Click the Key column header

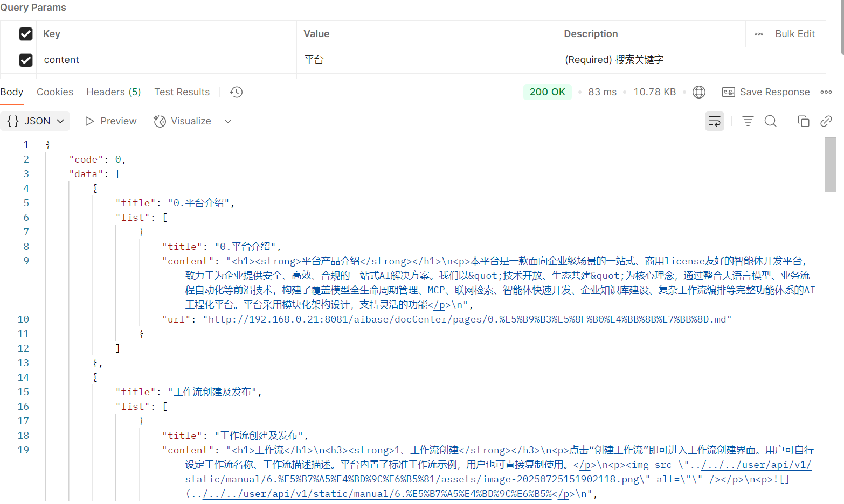pos(52,34)
